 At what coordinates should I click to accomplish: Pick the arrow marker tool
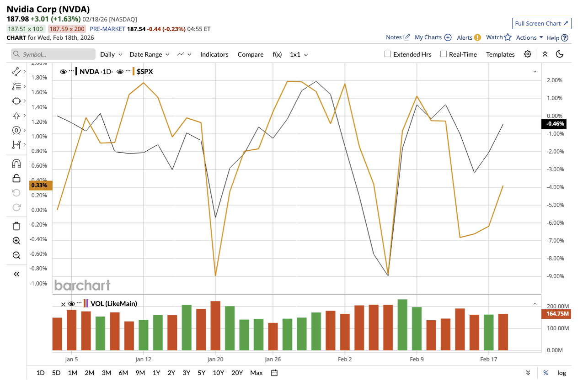[x=16, y=116]
